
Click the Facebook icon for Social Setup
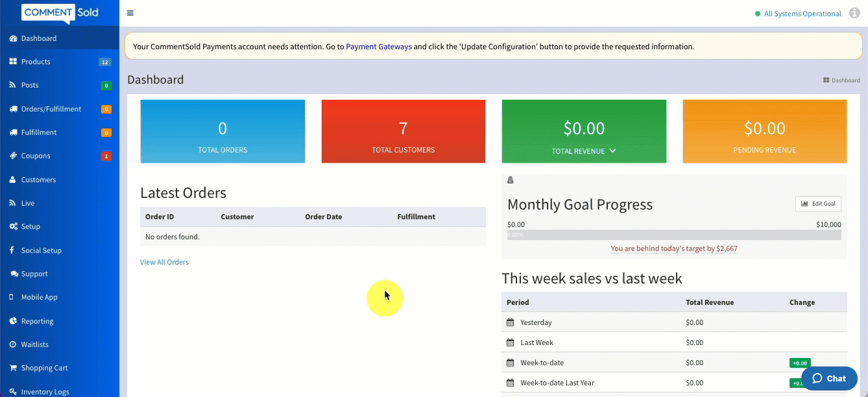point(13,250)
